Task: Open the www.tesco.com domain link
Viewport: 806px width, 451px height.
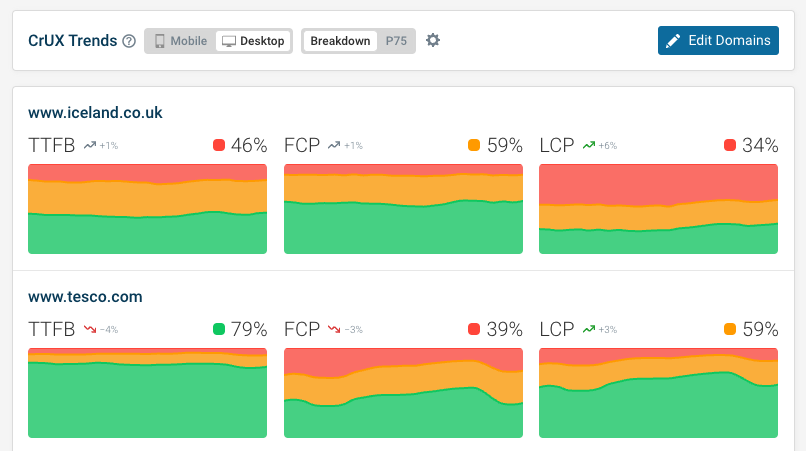Action: pos(85,297)
